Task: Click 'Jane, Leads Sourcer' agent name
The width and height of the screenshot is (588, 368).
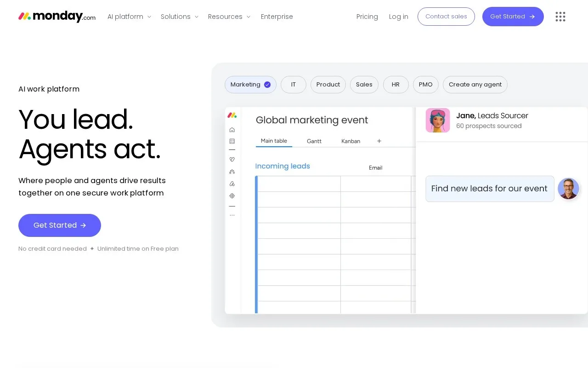Action: tap(492, 115)
